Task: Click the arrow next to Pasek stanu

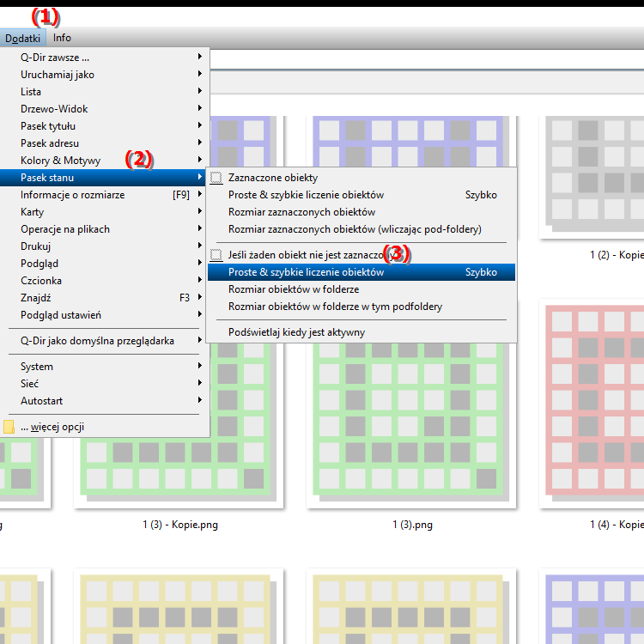Action: click(x=200, y=177)
